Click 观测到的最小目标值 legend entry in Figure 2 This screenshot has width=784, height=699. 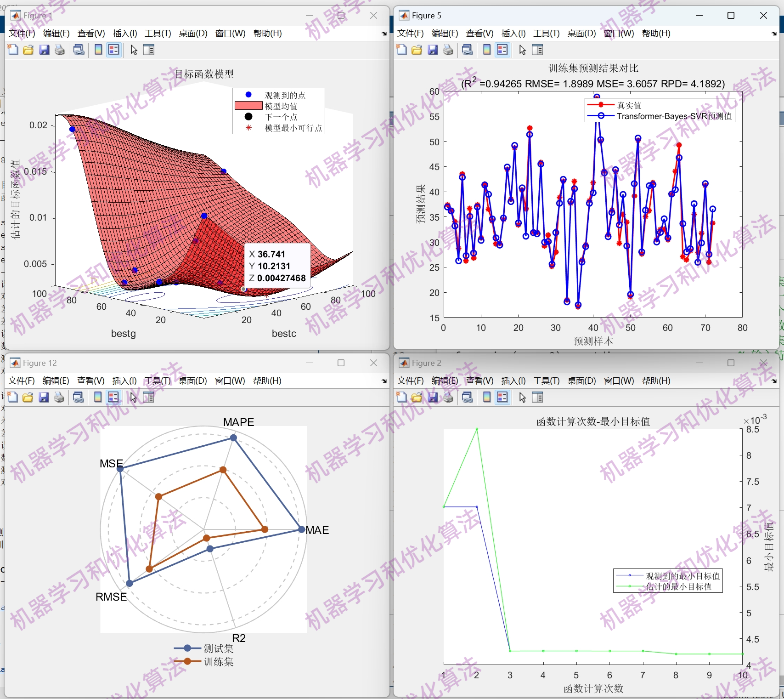(668, 576)
